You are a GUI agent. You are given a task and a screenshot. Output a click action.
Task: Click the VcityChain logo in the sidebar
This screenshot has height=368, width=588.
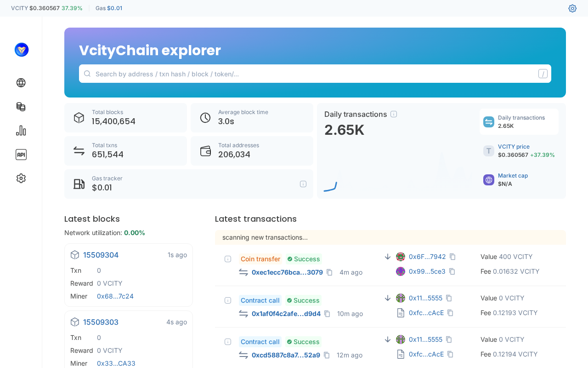pos(22,50)
